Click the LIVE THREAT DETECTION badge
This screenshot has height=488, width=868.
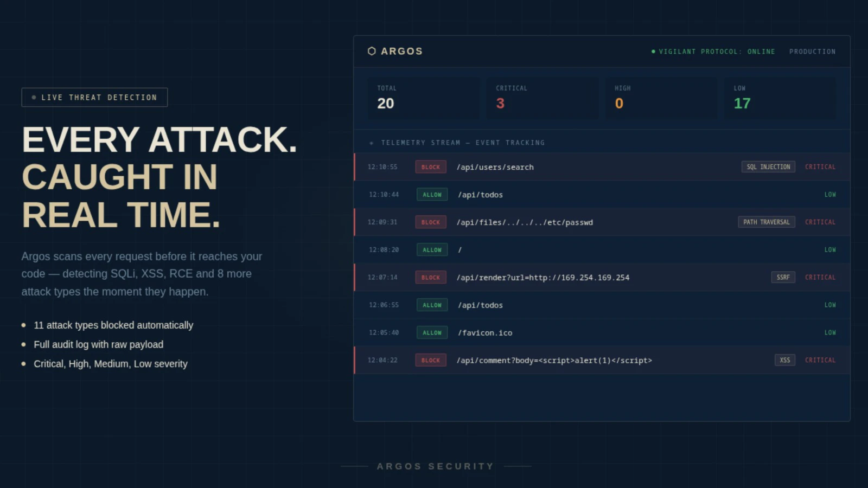pos(94,98)
